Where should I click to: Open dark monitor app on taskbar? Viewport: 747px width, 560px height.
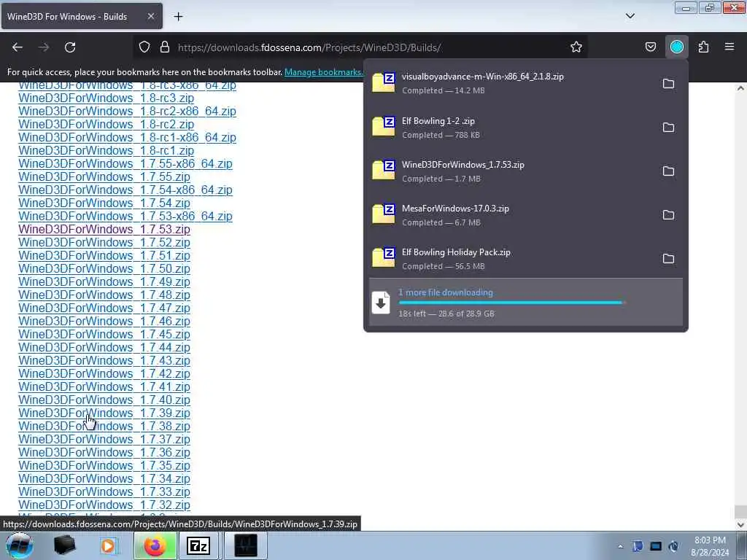pos(246,545)
